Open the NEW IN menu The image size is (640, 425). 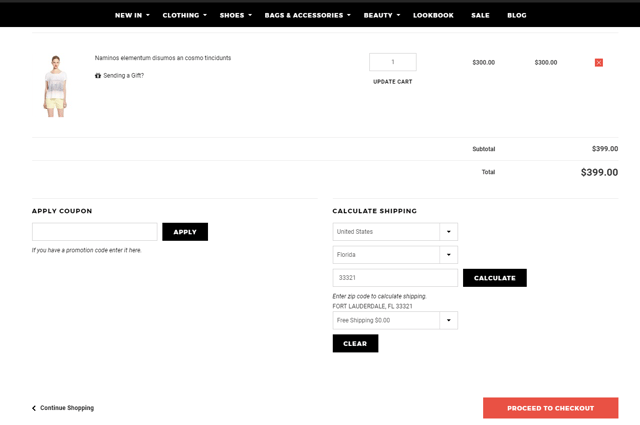[x=132, y=15]
